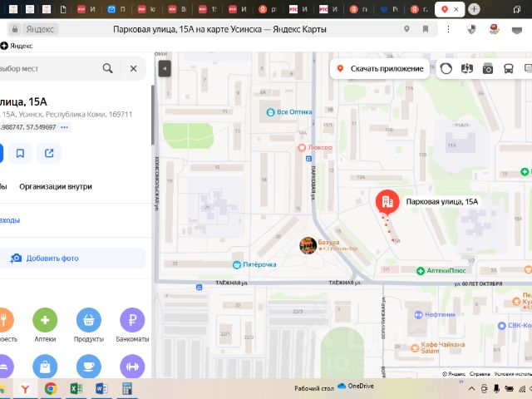Screen dimensions: 532x399
Task: Click the bus stop icon near Люксор
Action: [x=308, y=159]
